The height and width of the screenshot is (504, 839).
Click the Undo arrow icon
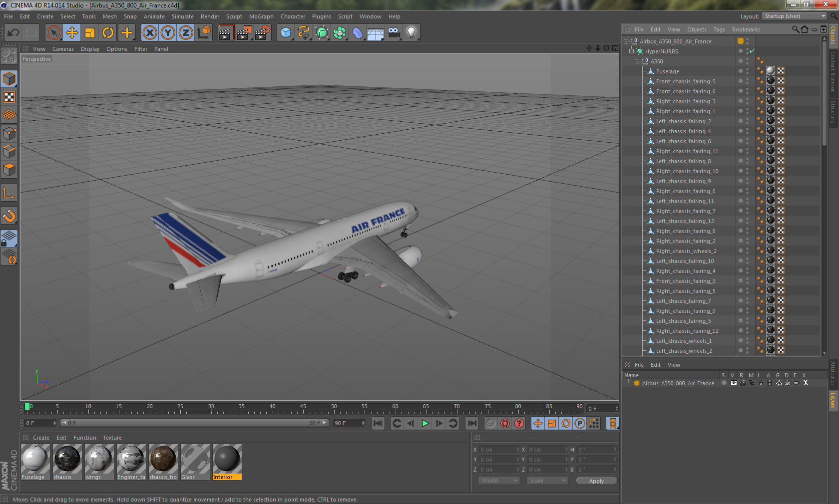point(13,33)
